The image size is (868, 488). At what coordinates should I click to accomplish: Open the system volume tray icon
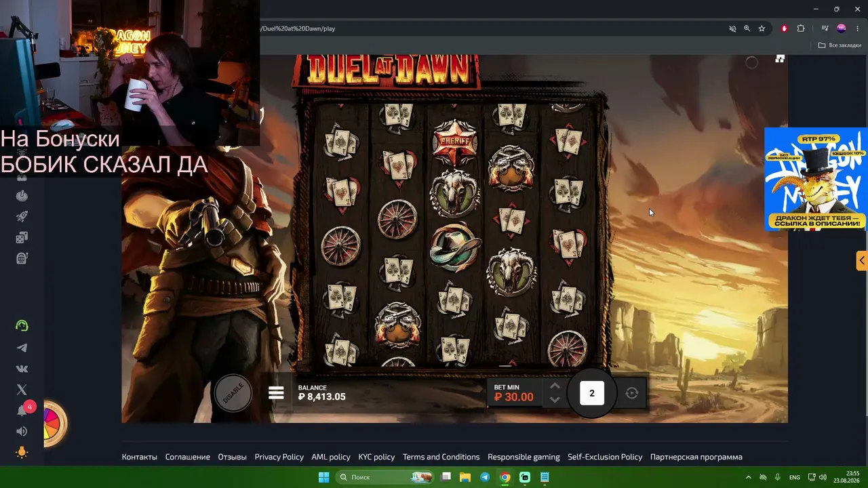click(x=823, y=477)
